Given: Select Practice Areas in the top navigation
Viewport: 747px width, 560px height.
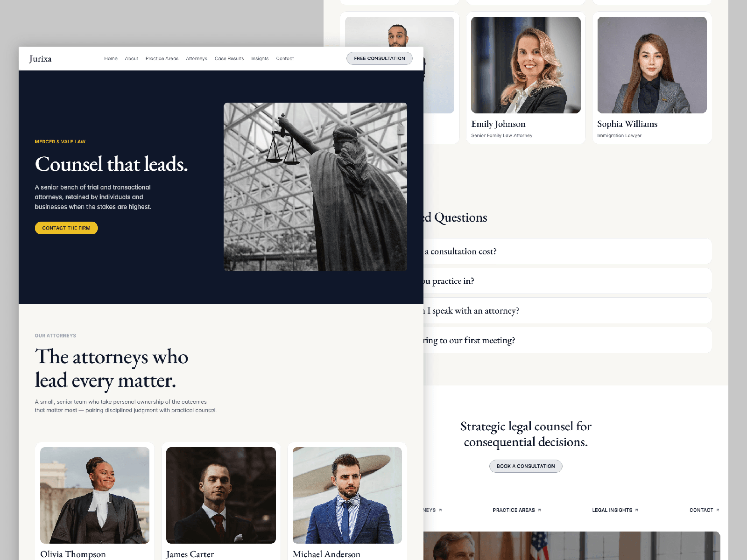Looking at the screenshot, I should [x=162, y=59].
